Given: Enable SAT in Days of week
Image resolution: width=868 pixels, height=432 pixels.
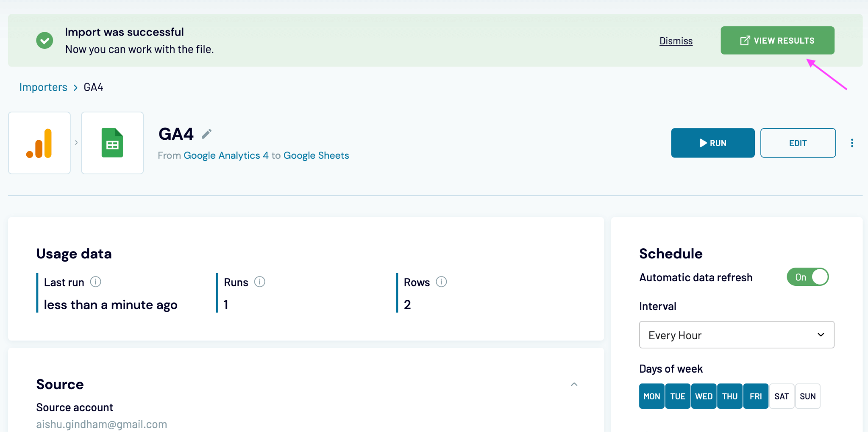Looking at the screenshot, I should (781, 396).
